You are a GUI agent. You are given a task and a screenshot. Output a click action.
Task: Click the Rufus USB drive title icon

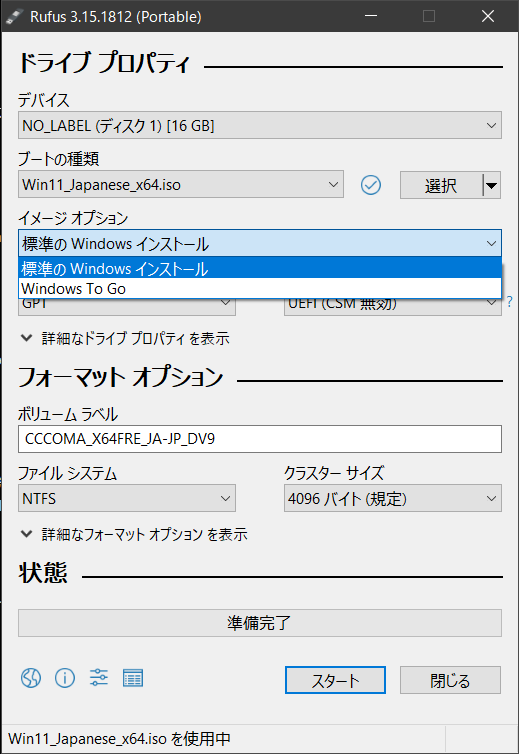pos(14,16)
